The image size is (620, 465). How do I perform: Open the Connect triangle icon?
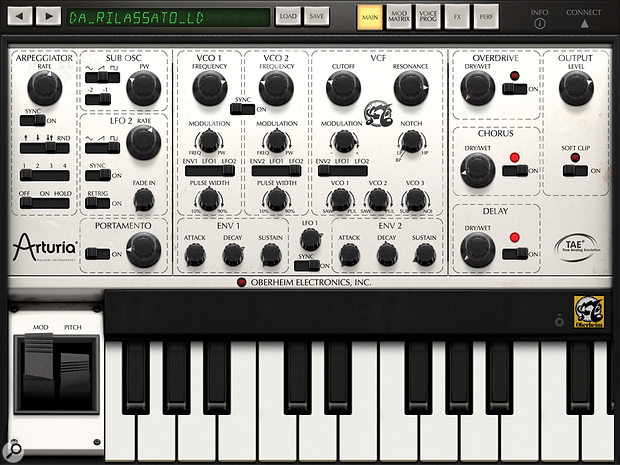(584, 24)
